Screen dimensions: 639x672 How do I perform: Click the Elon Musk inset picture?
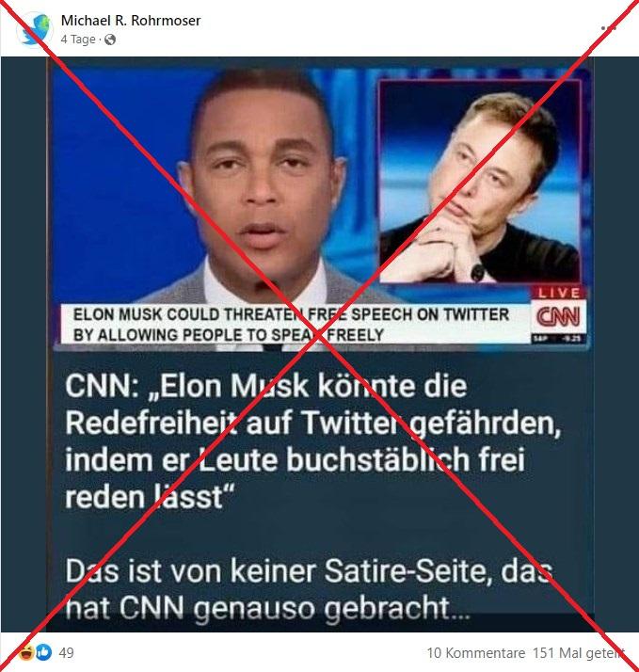point(480,182)
